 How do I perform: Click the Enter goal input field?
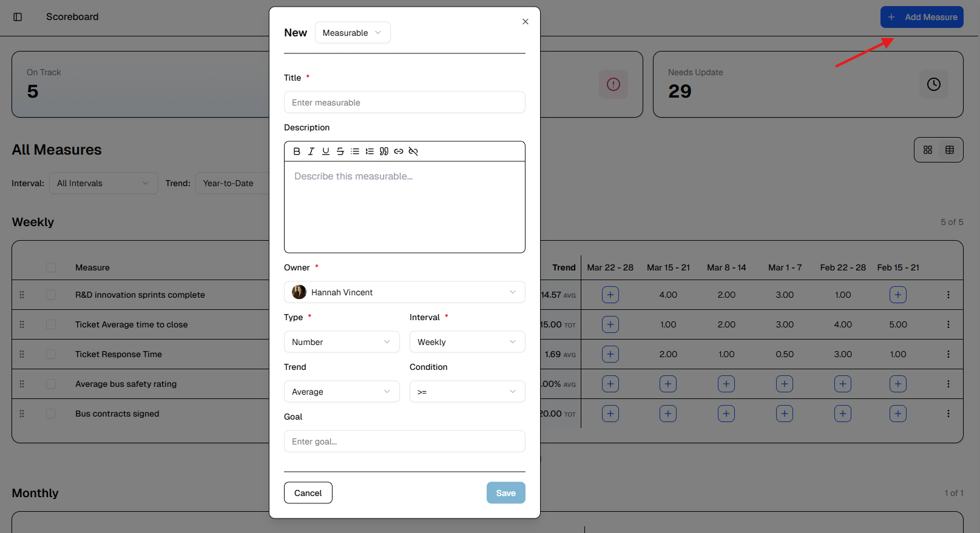coord(404,441)
